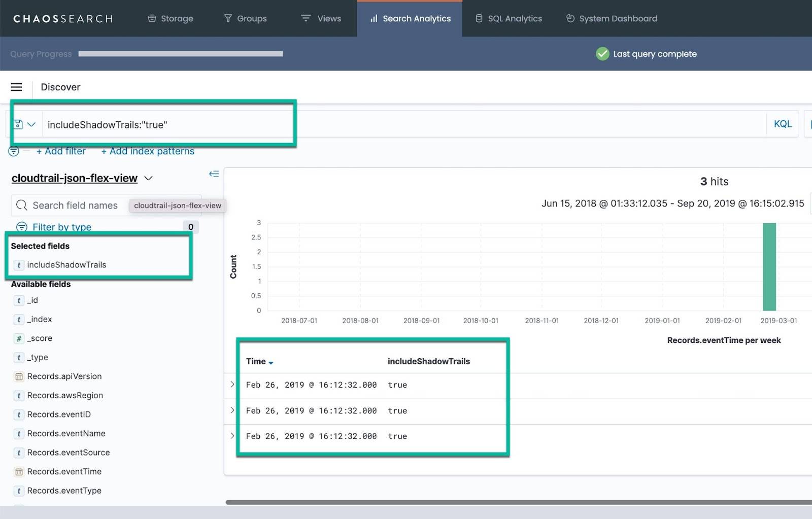The image size is (812, 519).
Task: Open the saved queries dropdown arrow
Action: point(31,123)
